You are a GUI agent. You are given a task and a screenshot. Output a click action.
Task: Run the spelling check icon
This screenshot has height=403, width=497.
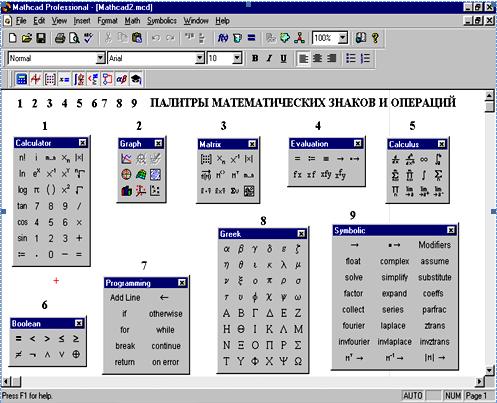point(88,38)
